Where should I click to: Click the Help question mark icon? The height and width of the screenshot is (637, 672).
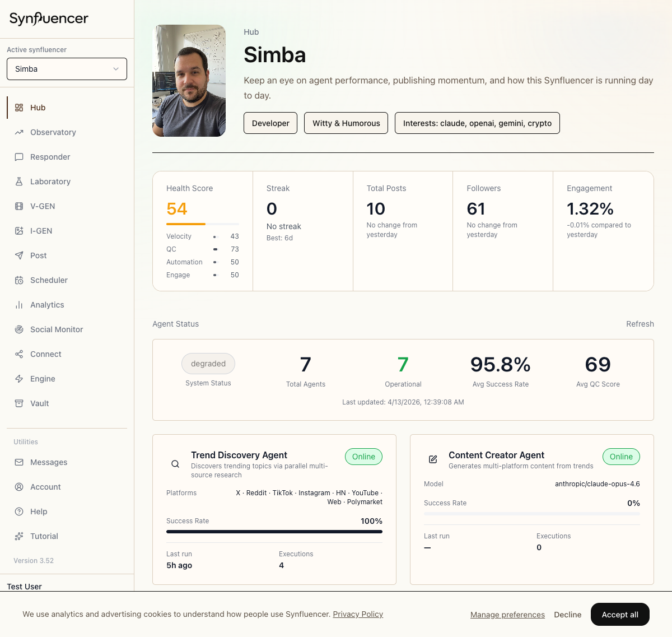19,512
